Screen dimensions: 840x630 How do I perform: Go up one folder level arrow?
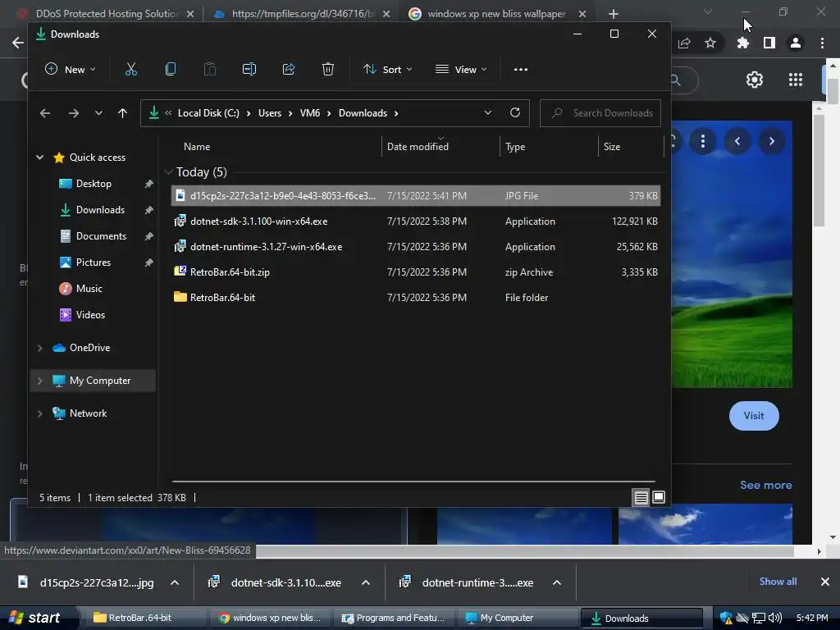click(123, 113)
